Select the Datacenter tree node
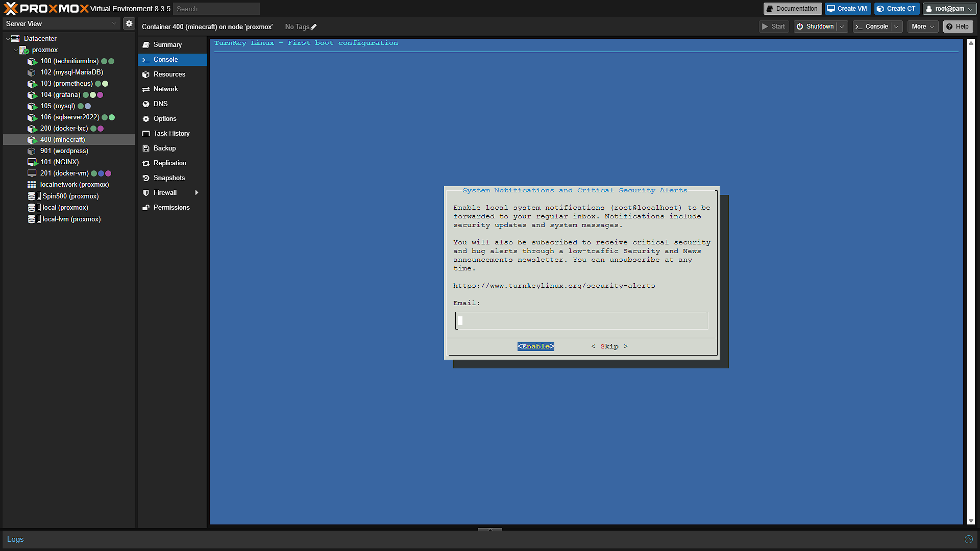The height and width of the screenshot is (551, 980). click(x=40, y=38)
